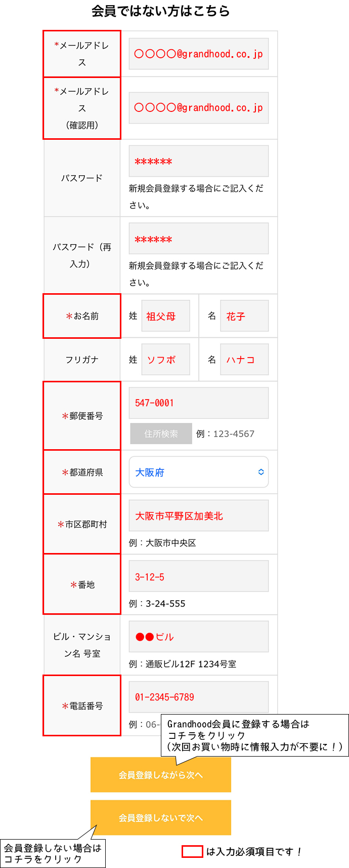The image size is (349, 868).
Task: Click the surname field containing 祖父母
Action: point(165,316)
